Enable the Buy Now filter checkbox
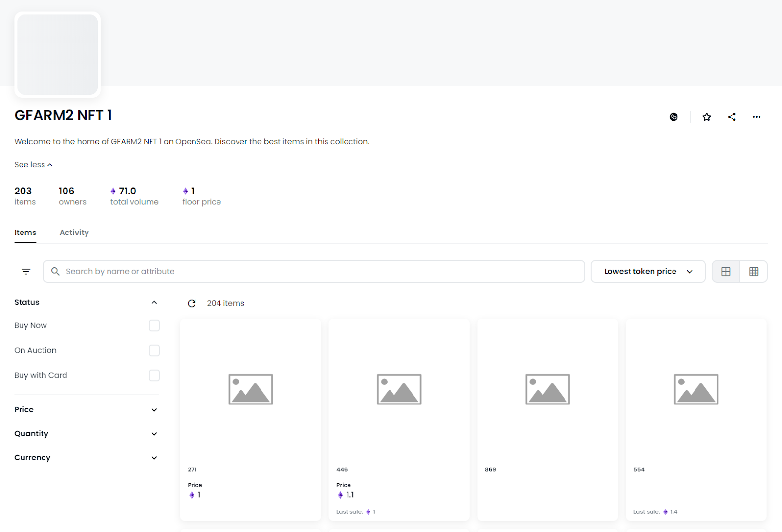The image size is (782, 532). (154, 325)
